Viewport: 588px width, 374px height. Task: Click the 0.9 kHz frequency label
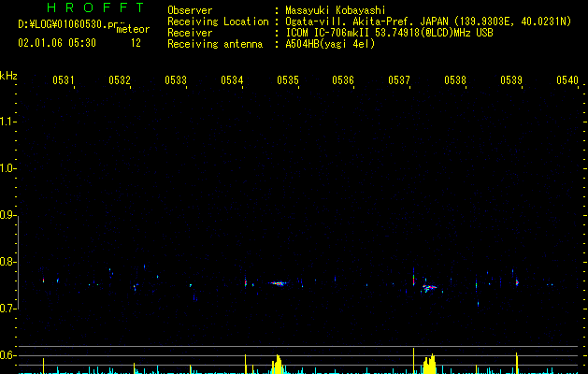tap(7, 215)
